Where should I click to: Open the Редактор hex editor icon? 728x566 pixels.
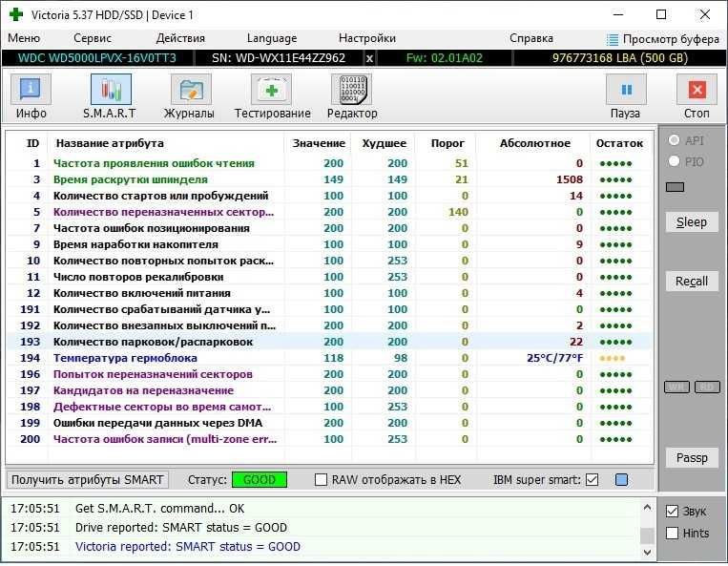(x=351, y=90)
